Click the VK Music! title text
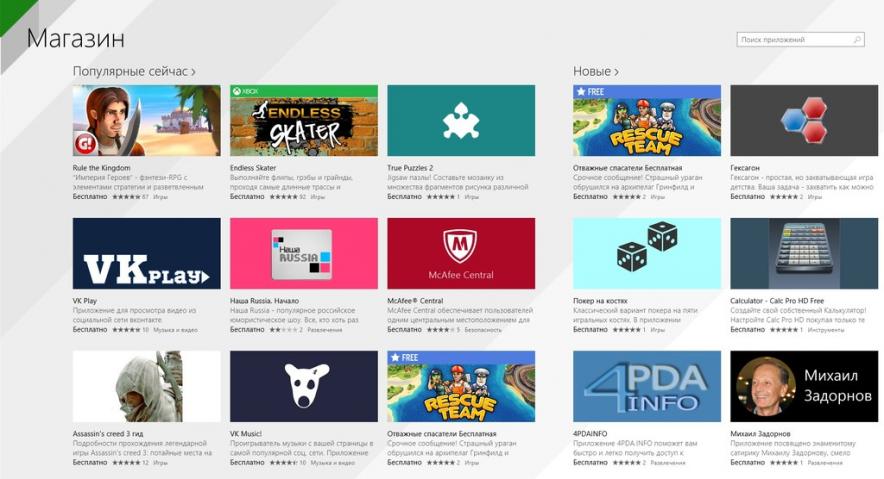 [246, 434]
